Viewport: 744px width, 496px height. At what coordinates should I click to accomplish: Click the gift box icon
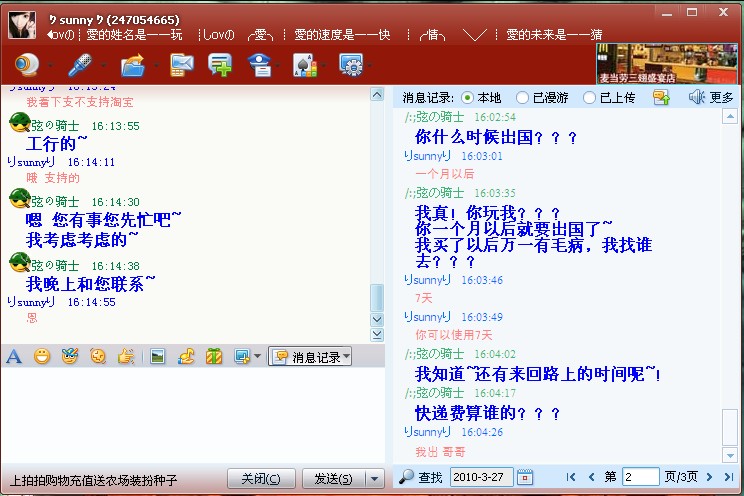pos(214,356)
